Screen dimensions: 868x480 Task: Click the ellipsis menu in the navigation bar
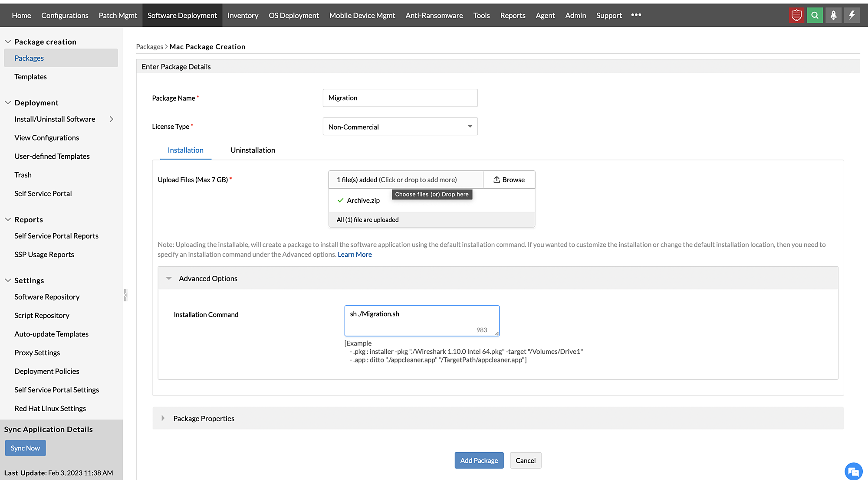(636, 15)
